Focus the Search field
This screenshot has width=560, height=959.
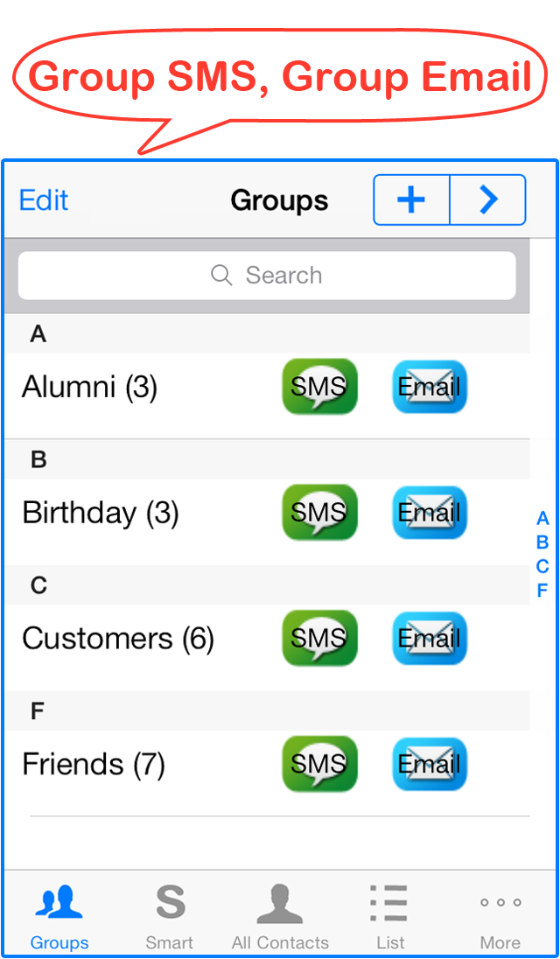pos(267,276)
